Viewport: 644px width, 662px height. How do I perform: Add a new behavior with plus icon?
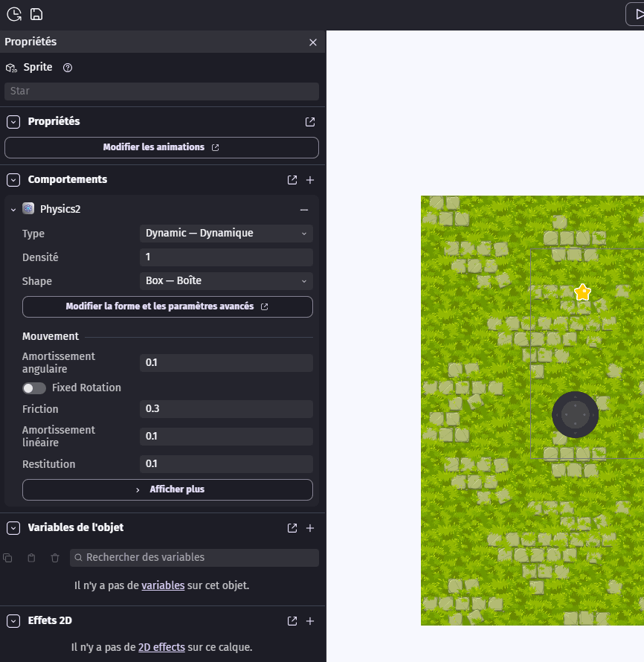310,180
